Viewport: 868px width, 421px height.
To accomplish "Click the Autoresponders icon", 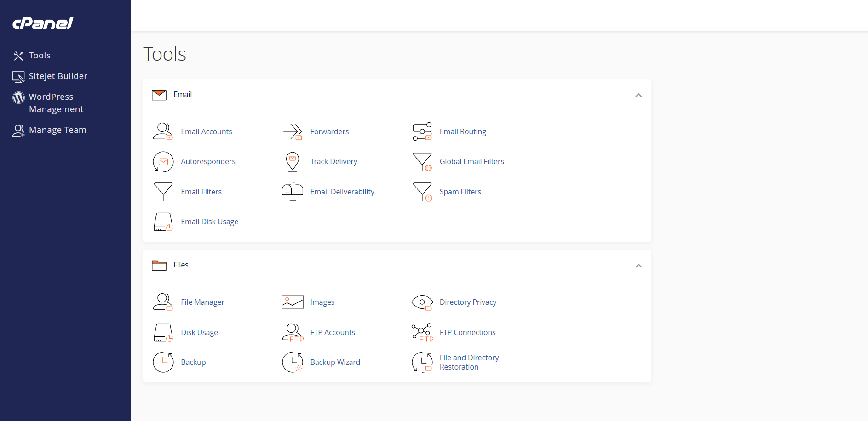I will tap(163, 162).
